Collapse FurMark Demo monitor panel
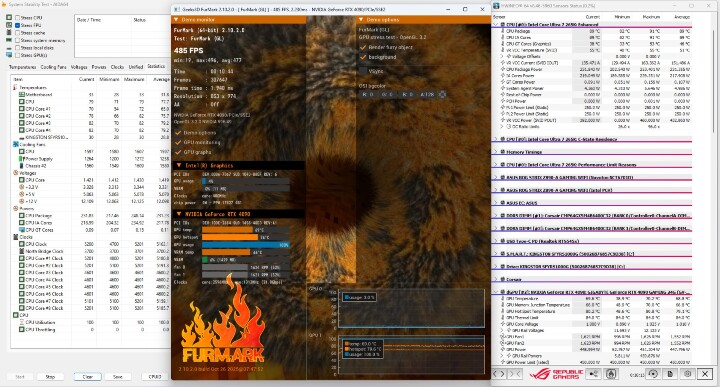The width and height of the screenshot is (720, 387). [176, 20]
